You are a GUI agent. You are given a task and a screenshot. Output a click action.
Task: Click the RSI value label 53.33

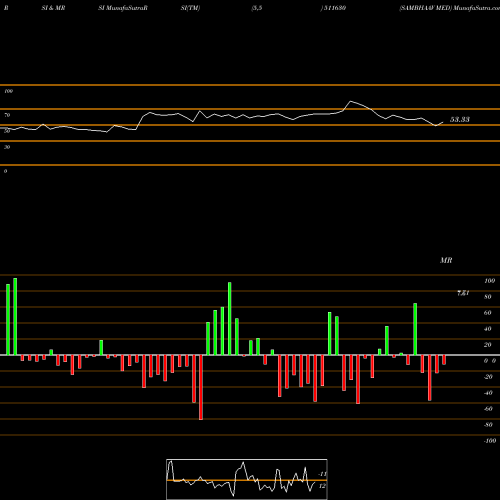click(460, 120)
